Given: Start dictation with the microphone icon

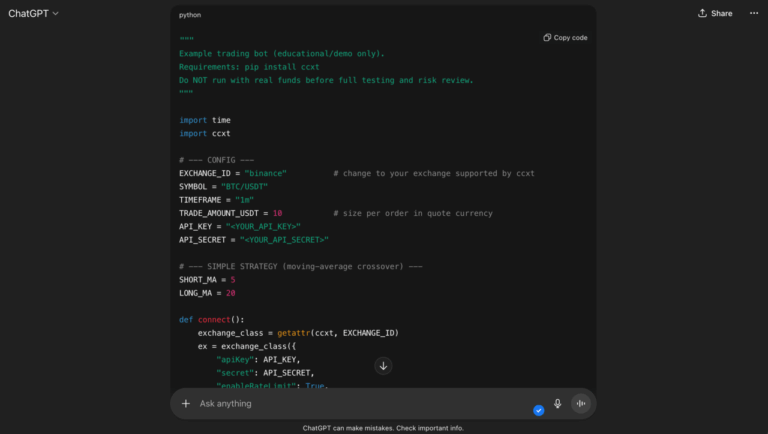Looking at the screenshot, I should [557, 404].
